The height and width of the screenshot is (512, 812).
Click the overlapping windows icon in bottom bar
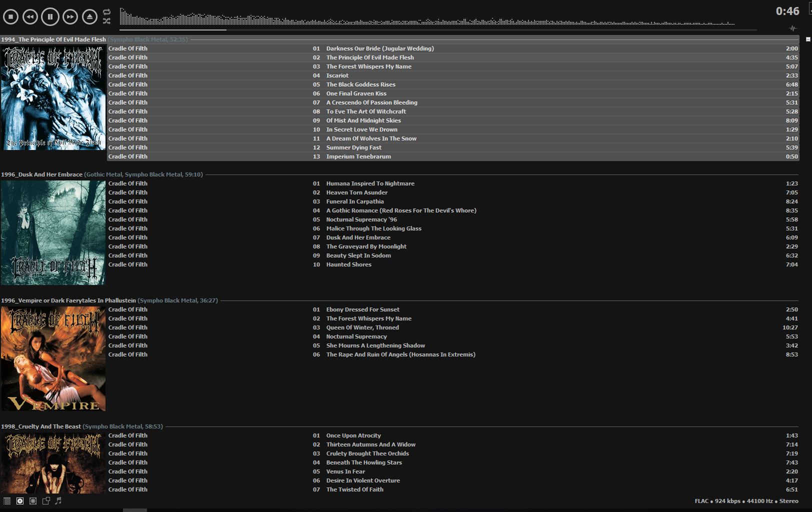pos(46,500)
